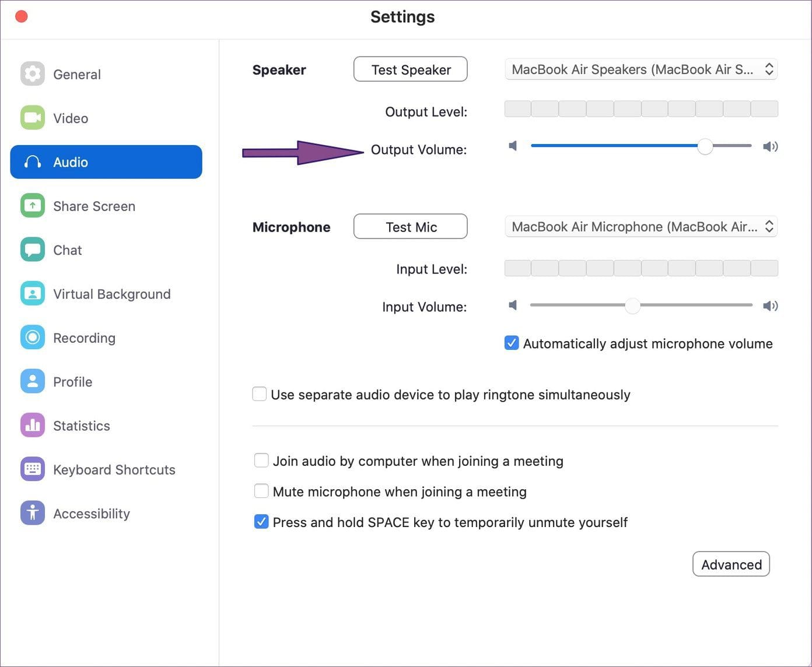Uncheck Press and hold SPACE key option
This screenshot has height=667, width=812.
[261, 522]
